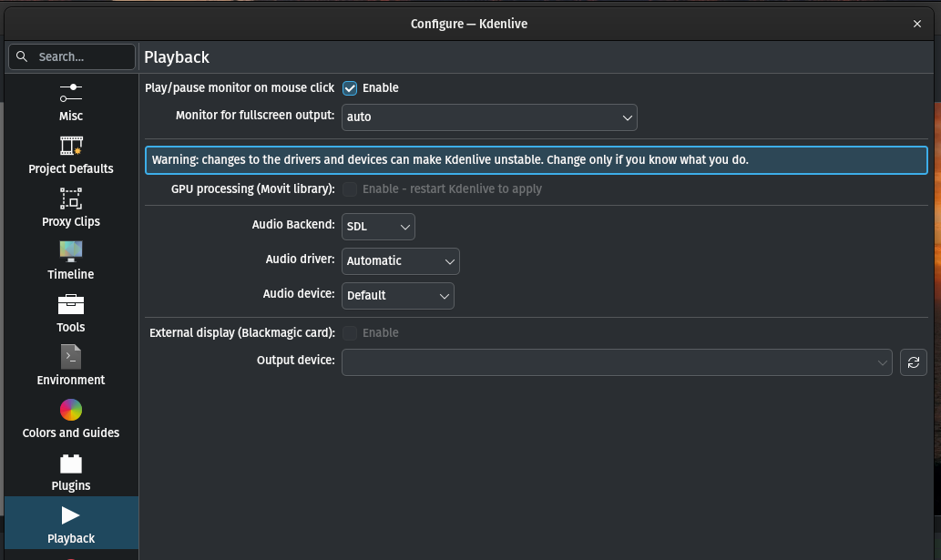Open the Audio Backend SDL dropdown
The width and height of the screenshot is (941, 560).
point(378,227)
